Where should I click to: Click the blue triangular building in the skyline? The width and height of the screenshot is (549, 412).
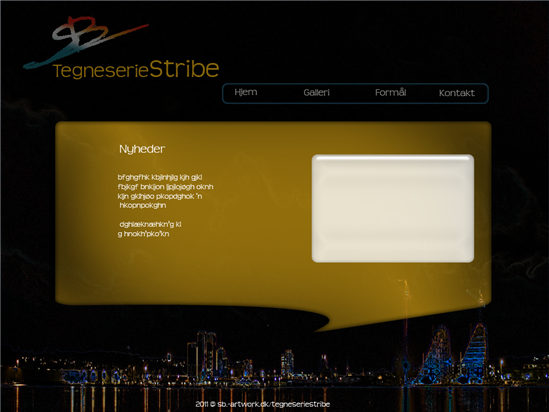point(475,354)
